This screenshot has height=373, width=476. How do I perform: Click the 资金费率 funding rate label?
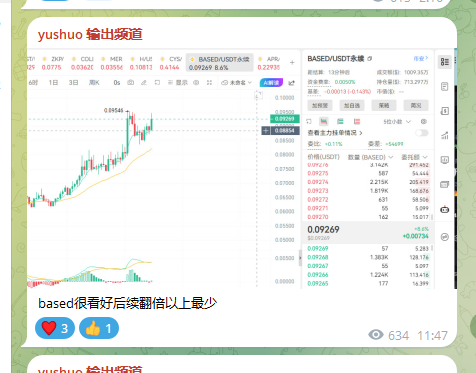(x=318, y=82)
